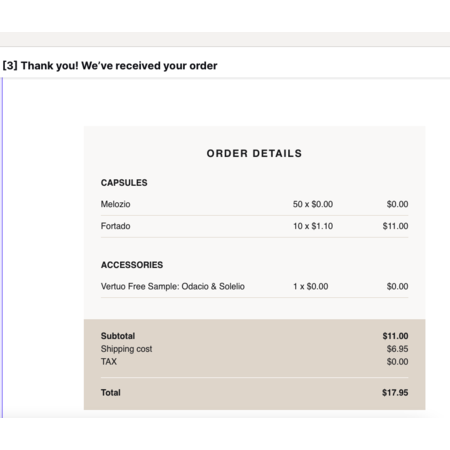450x450 pixels.
Task: Click the TAX label
Action: (x=109, y=361)
